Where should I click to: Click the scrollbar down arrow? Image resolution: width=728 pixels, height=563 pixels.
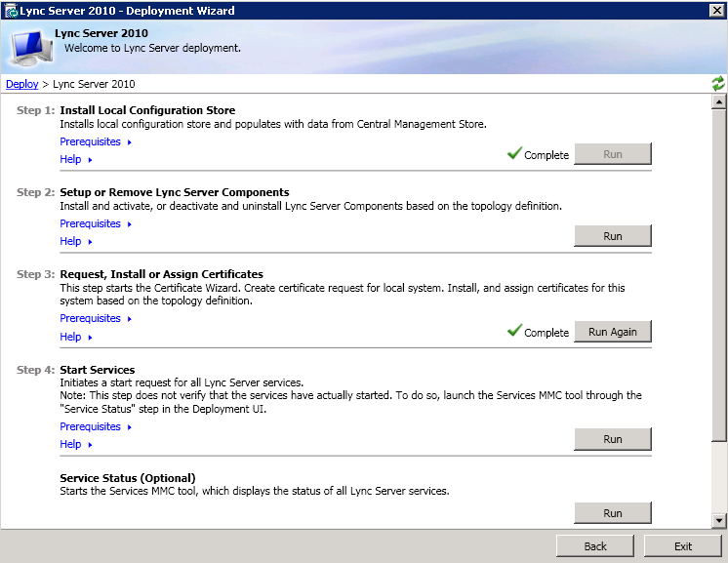click(x=719, y=521)
